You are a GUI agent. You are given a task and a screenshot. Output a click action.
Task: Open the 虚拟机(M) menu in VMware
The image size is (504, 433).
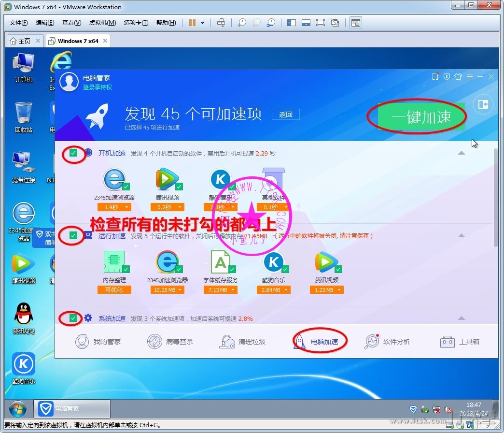tap(102, 23)
